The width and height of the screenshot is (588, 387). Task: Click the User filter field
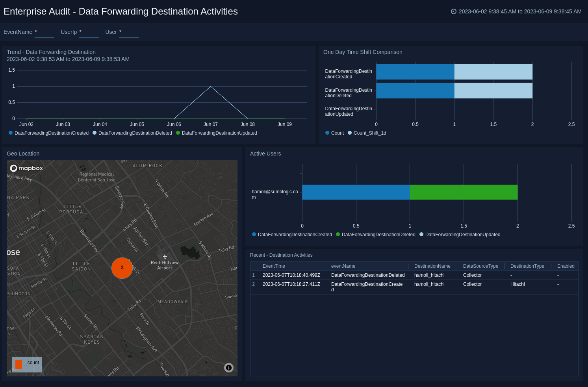tap(129, 32)
